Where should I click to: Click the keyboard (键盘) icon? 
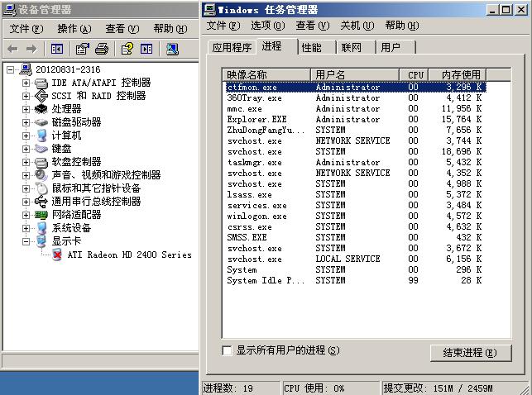click(41, 149)
